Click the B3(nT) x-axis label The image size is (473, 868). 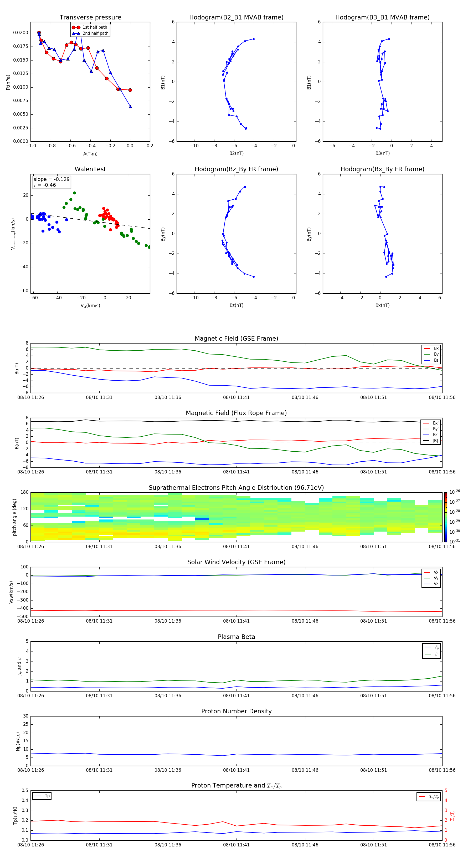coord(382,153)
